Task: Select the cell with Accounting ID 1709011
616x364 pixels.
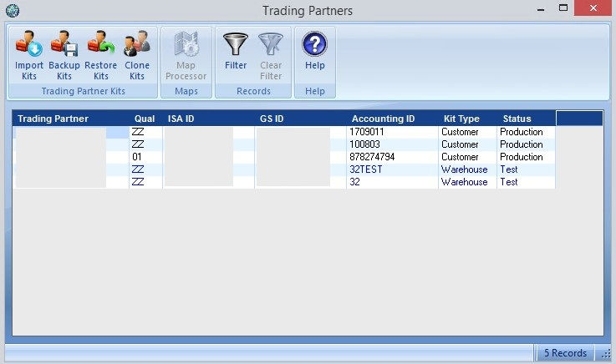Action: pyautogui.click(x=392, y=132)
